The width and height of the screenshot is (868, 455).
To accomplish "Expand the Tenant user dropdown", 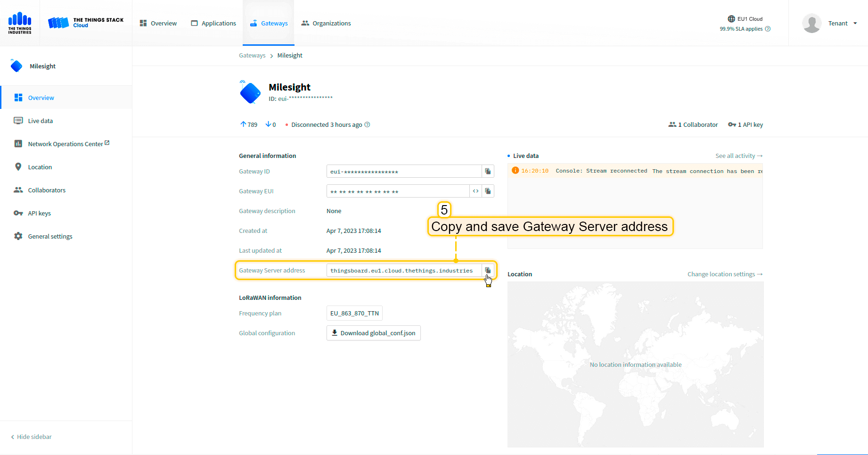I will pyautogui.click(x=842, y=24).
